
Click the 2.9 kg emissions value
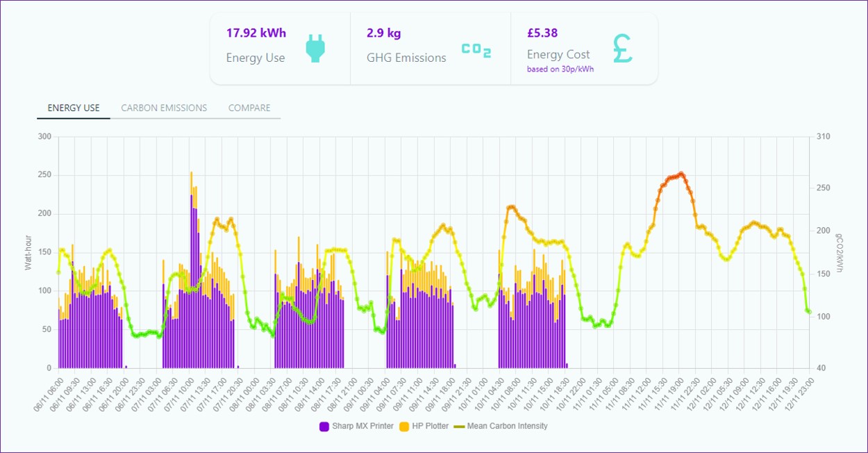383,33
